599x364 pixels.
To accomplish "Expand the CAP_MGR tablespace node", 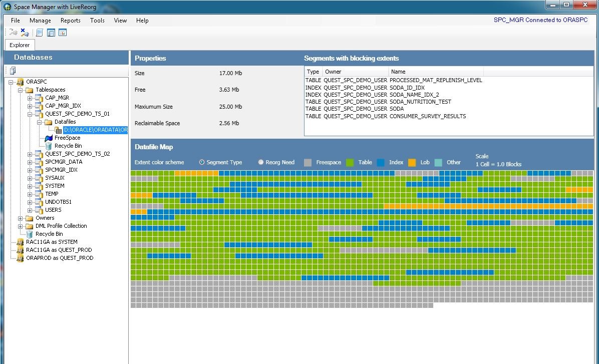I will coord(30,98).
